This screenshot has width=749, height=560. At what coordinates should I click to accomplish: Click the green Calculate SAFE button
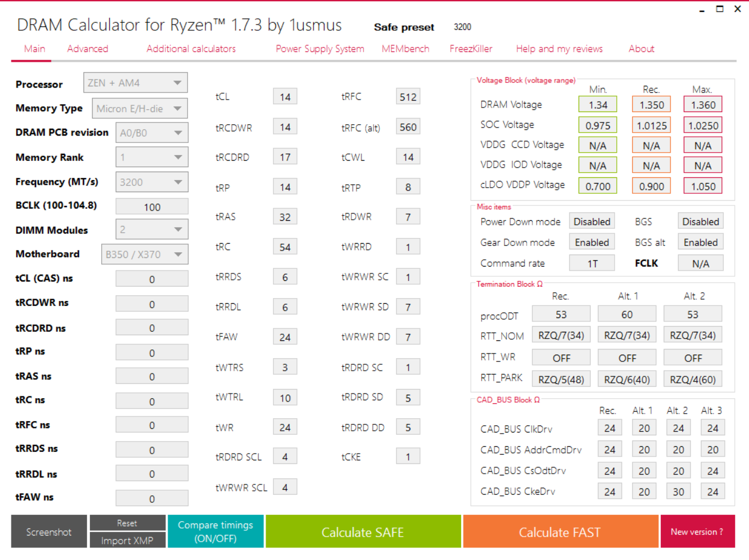pos(363,532)
